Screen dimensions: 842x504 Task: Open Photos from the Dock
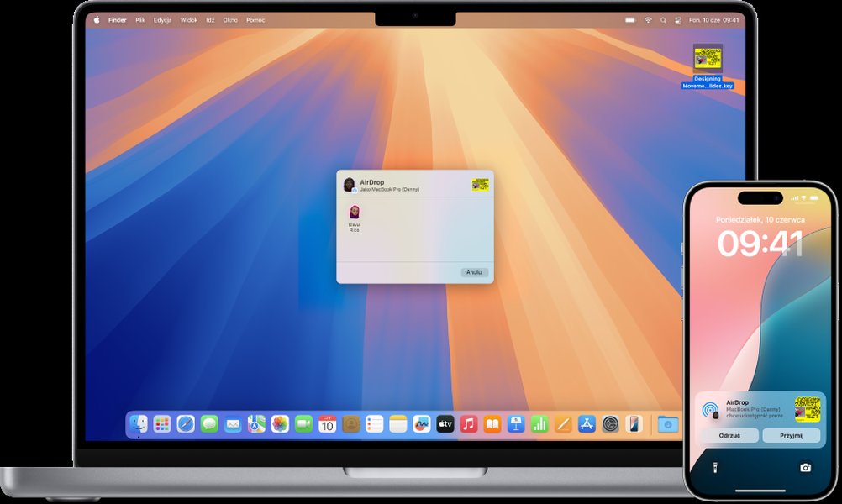point(281,424)
